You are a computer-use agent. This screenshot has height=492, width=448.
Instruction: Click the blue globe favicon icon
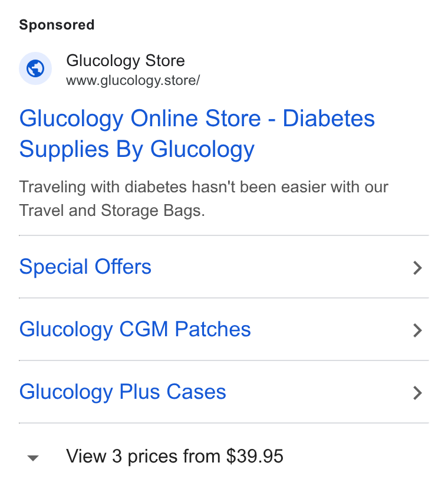(x=35, y=68)
